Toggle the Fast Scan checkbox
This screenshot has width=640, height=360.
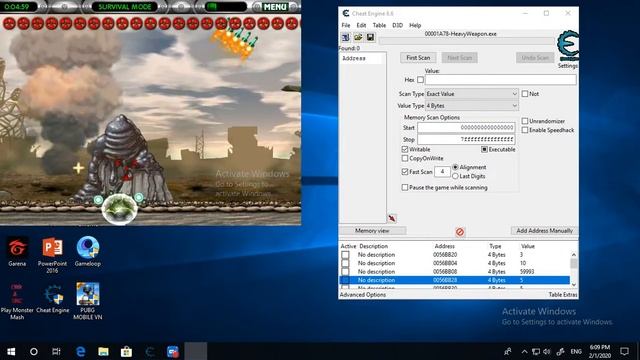405,172
